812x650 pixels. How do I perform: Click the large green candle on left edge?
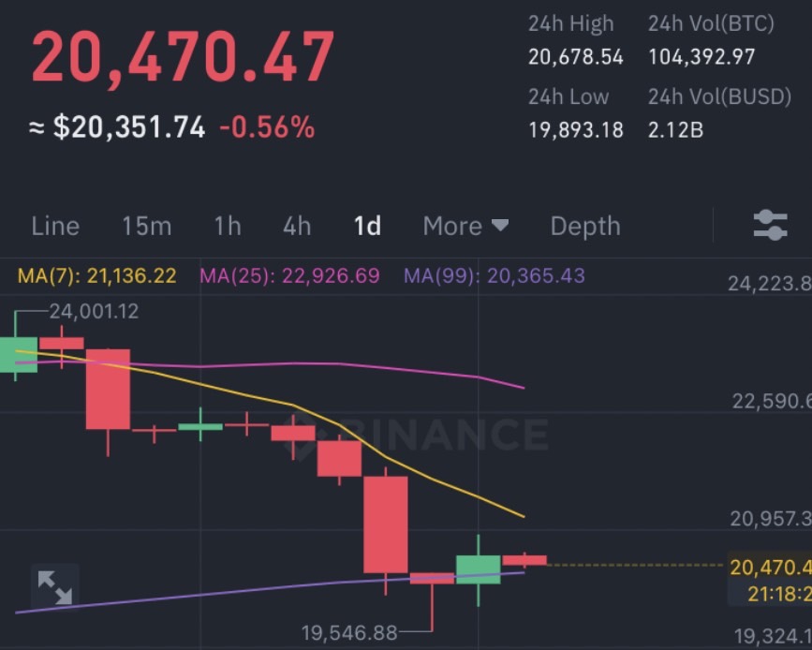coord(18,354)
